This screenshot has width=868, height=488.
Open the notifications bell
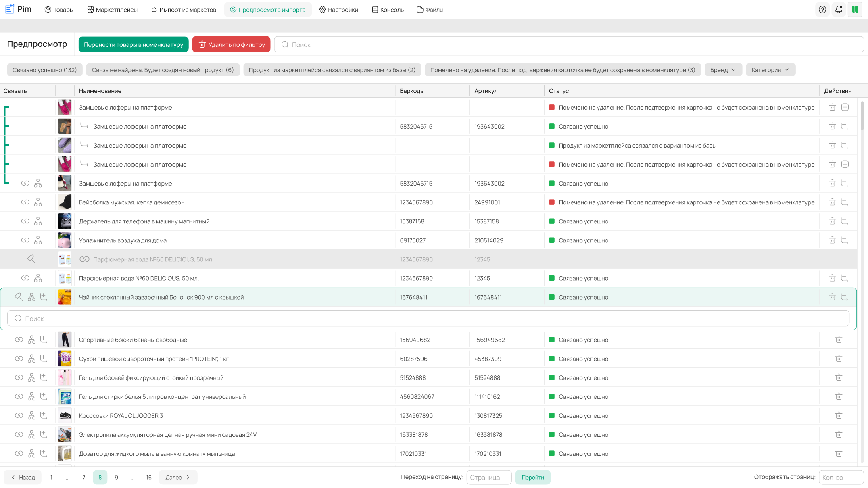(839, 10)
